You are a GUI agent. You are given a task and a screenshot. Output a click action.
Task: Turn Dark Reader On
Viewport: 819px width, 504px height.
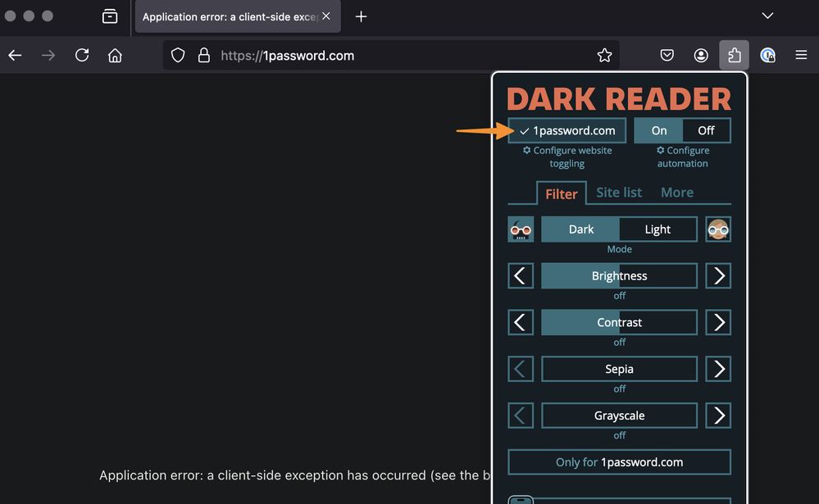point(658,130)
